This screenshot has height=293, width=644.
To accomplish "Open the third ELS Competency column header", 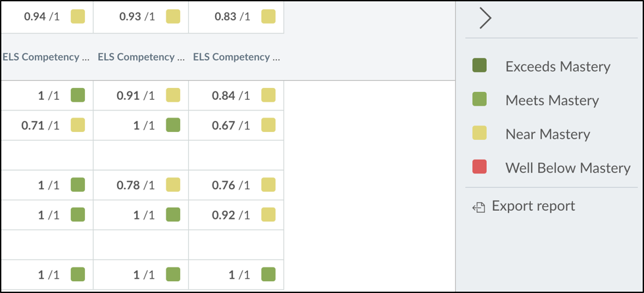I will pos(237,57).
